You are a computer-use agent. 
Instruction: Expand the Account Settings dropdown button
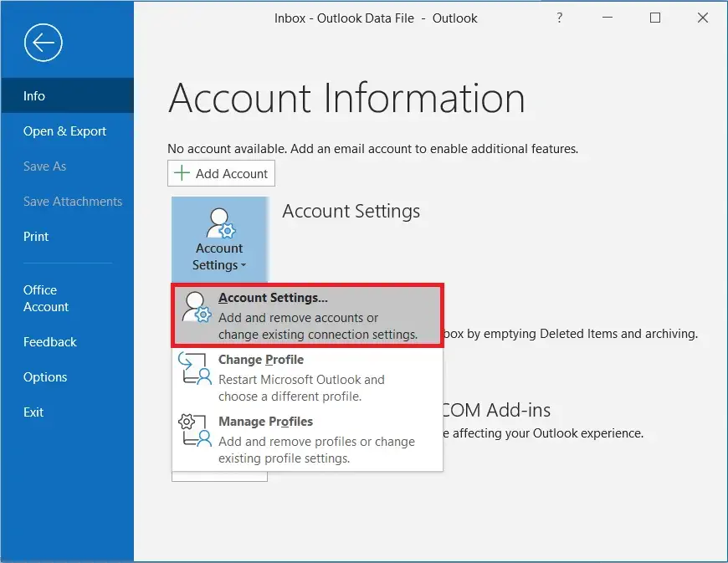pos(219,239)
